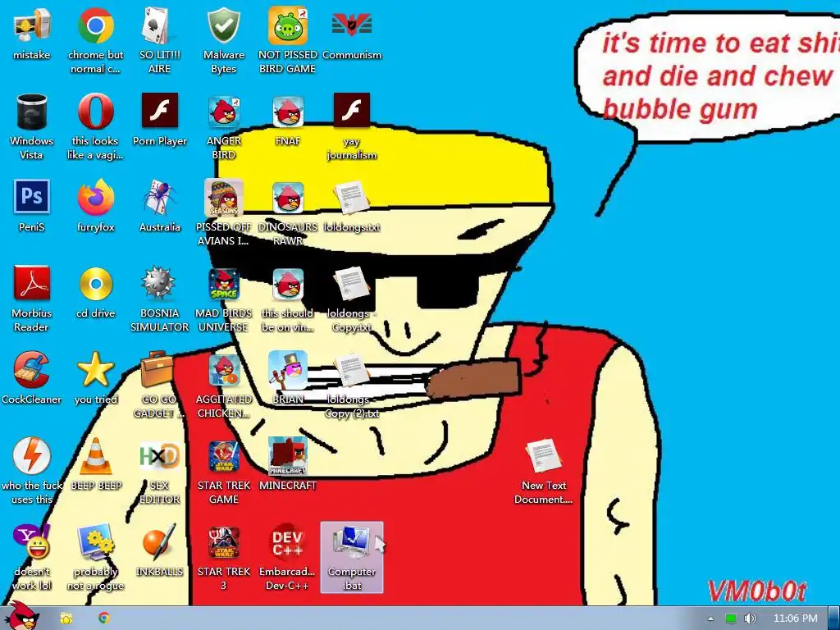This screenshot has width=840, height=630.
Task: Open the loldongs.txt file
Action: [x=352, y=207]
